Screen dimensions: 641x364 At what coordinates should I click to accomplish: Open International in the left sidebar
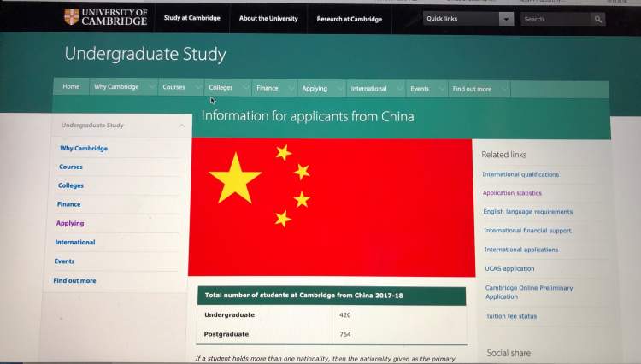click(x=75, y=243)
